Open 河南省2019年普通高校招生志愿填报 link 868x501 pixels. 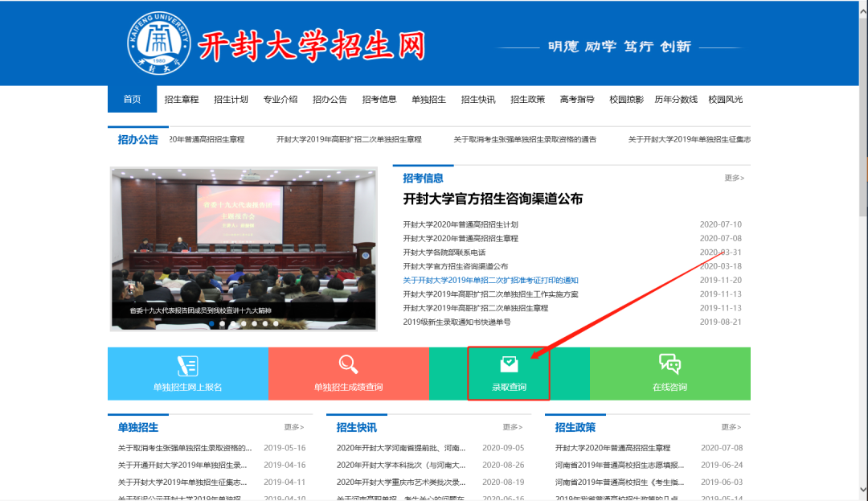tap(620, 465)
